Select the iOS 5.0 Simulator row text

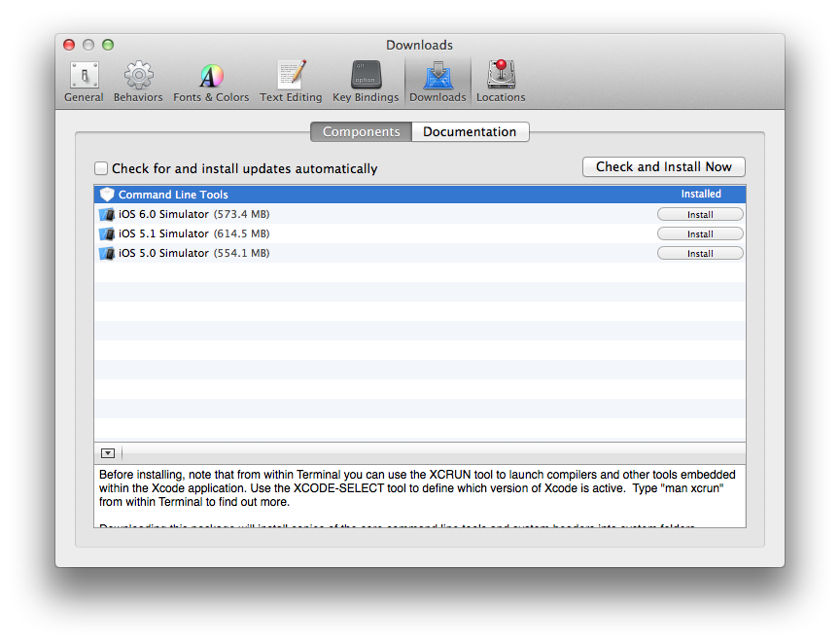[x=193, y=253]
